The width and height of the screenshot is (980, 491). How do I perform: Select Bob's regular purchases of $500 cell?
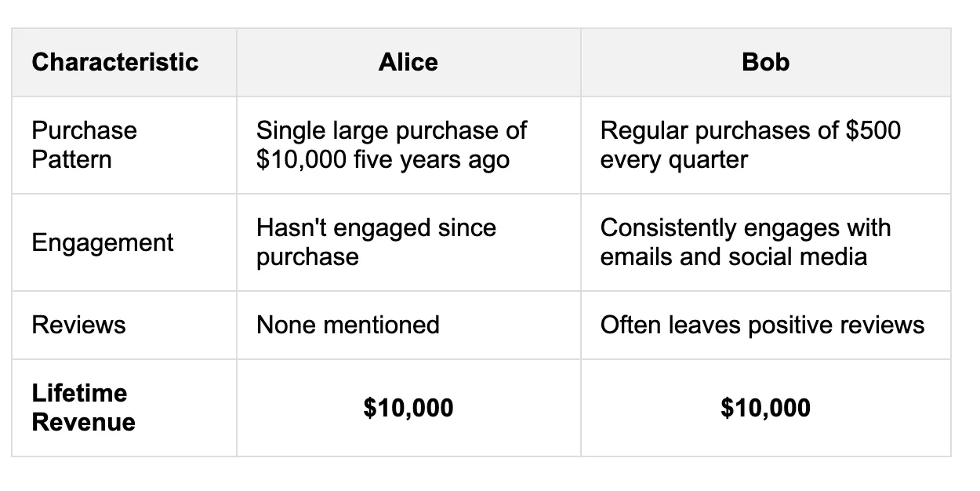click(x=765, y=145)
